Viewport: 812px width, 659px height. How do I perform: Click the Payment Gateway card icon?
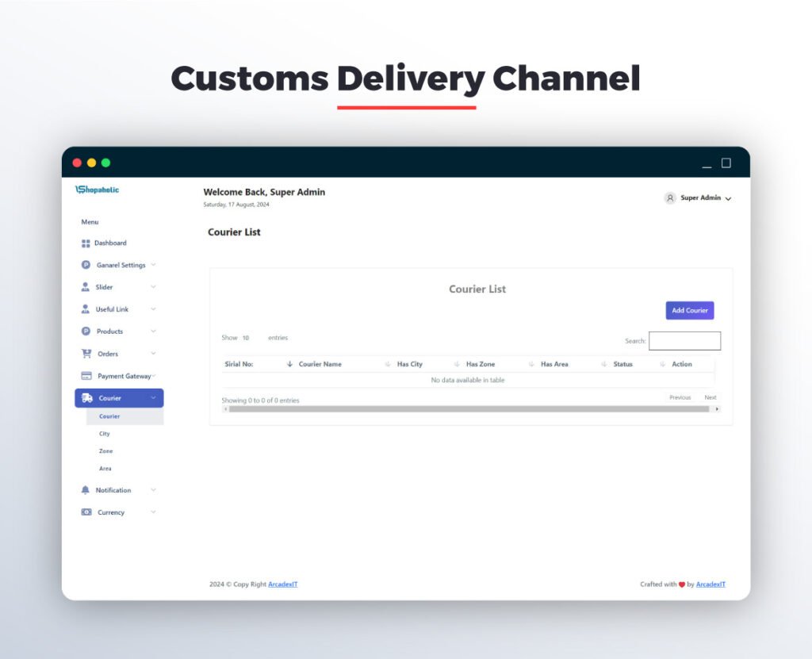tap(86, 376)
